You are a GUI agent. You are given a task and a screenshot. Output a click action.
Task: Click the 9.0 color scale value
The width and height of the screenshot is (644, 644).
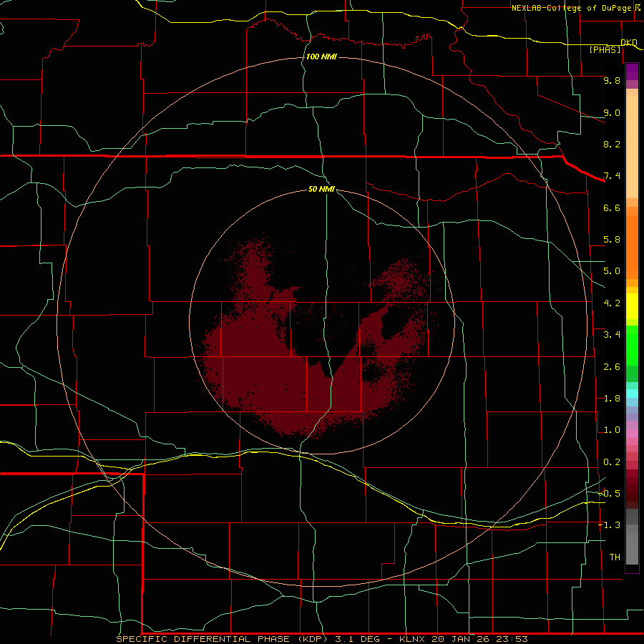click(612, 112)
